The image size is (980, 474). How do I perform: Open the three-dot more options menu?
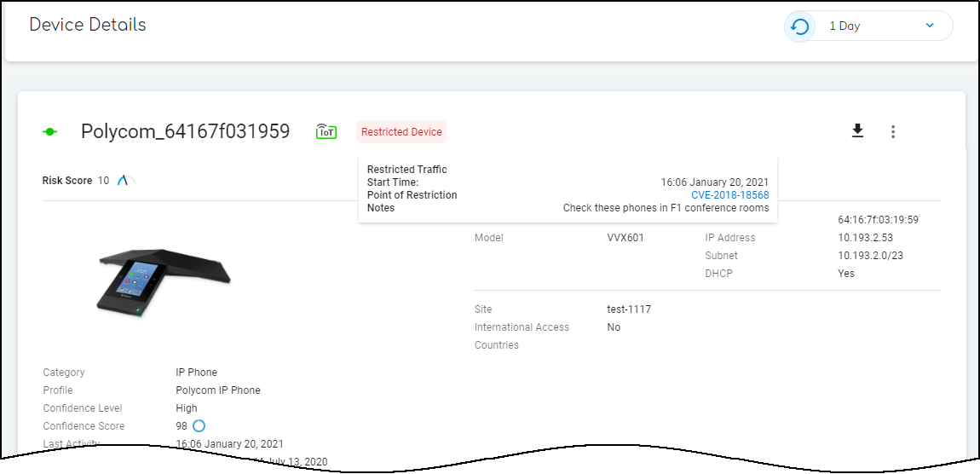click(x=893, y=131)
